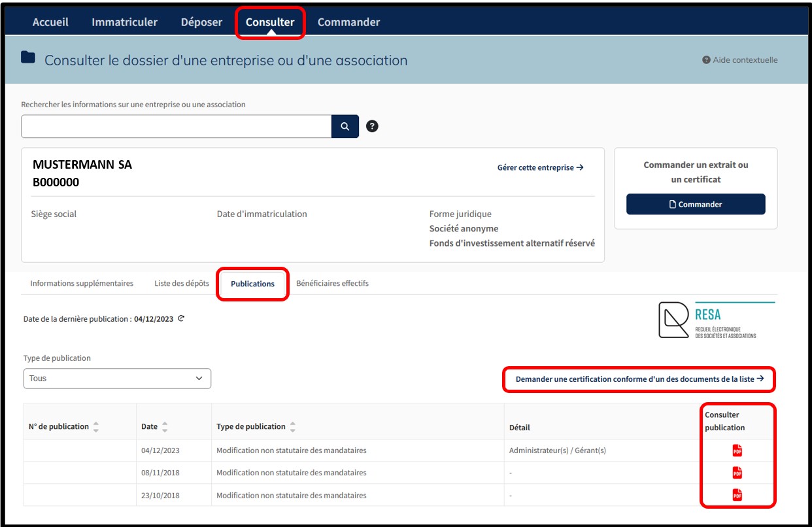Switch to Liste des dépôts tab

click(182, 284)
